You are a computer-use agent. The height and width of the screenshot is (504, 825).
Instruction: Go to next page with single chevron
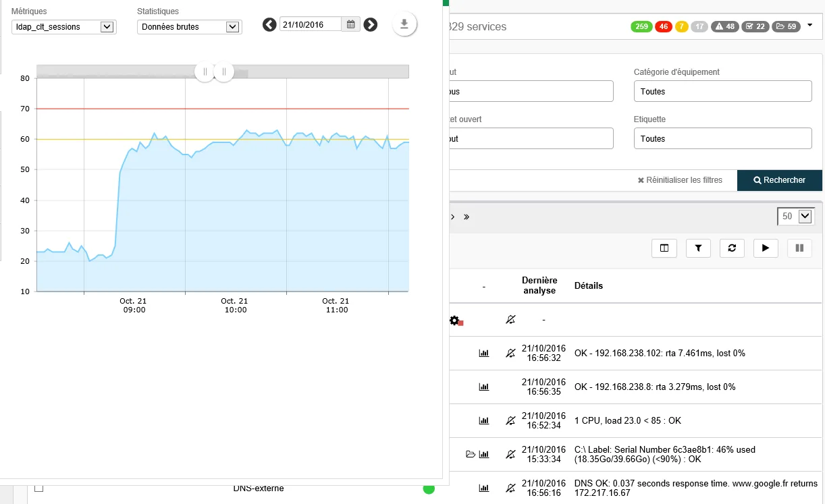coord(453,217)
